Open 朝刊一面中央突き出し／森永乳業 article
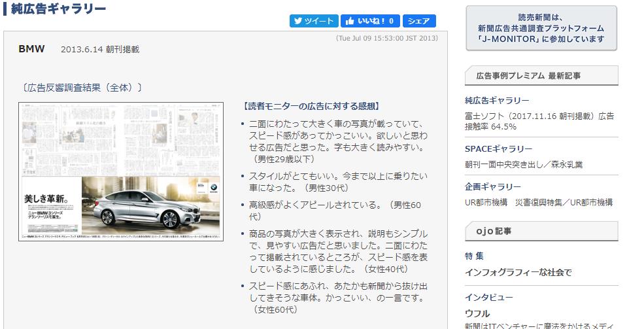This screenshot has width=644, height=329. click(x=524, y=165)
